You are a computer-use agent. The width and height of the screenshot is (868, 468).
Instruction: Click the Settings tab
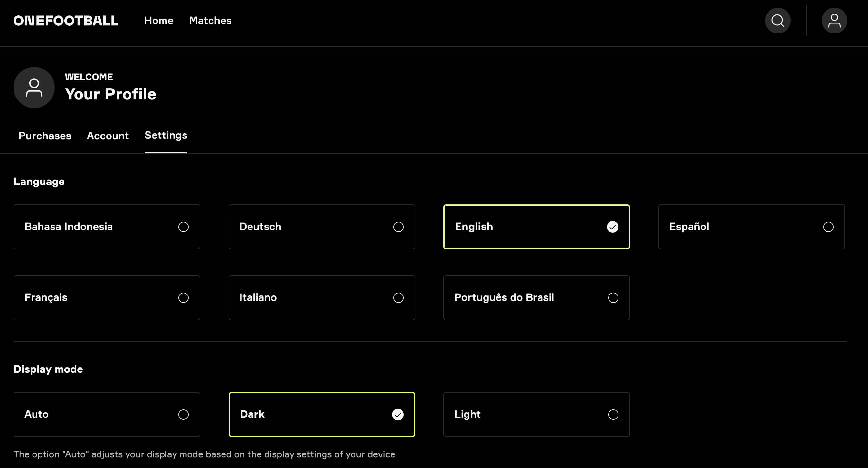pyautogui.click(x=165, y=136)
